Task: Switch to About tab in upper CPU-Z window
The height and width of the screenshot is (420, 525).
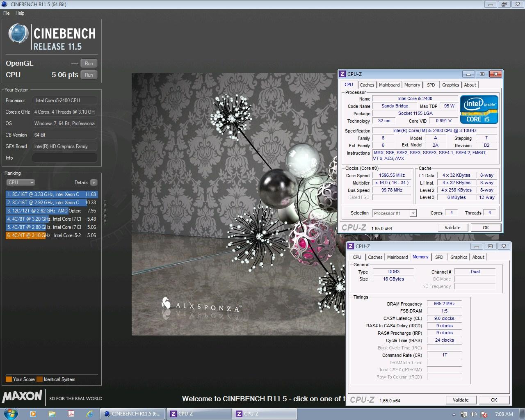Action: tap(470, 85)
